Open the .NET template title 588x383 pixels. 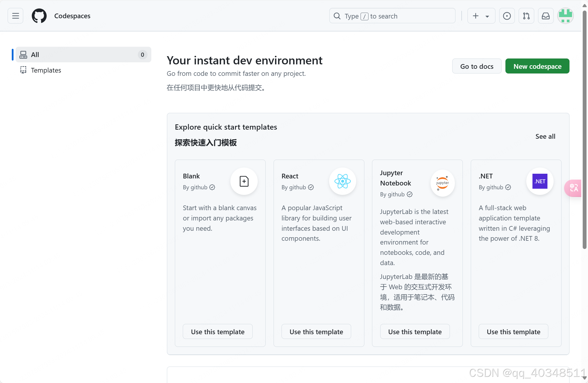pyautogui.click(x=486, y=176)
